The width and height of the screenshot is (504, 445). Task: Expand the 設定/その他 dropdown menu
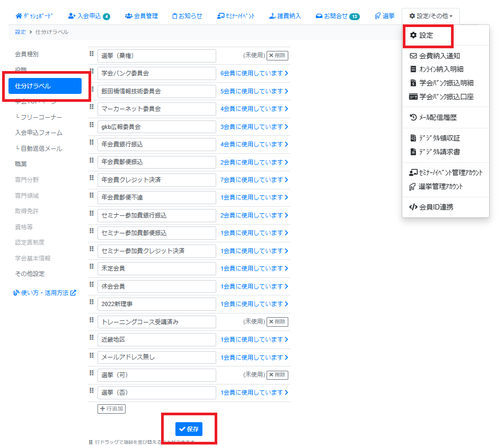430,16
